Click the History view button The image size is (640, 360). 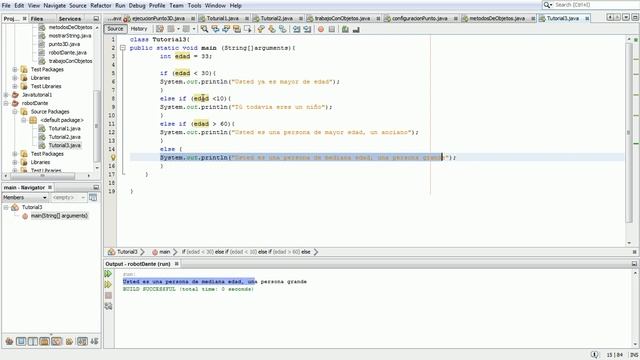(139, 29)
